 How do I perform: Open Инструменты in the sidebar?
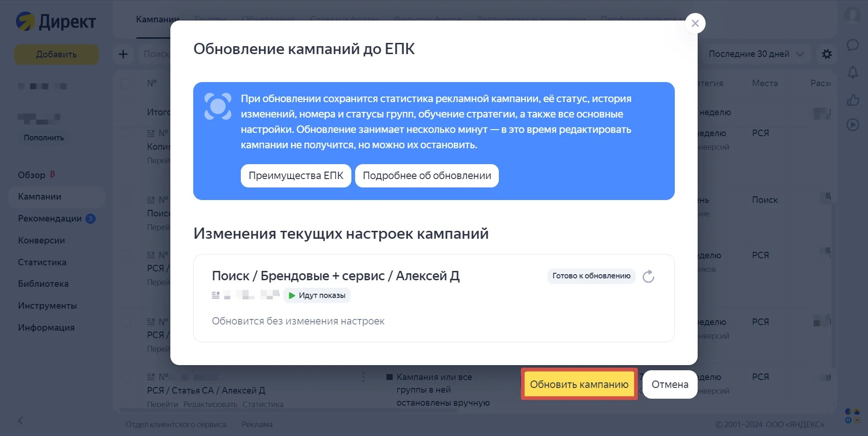48,306
